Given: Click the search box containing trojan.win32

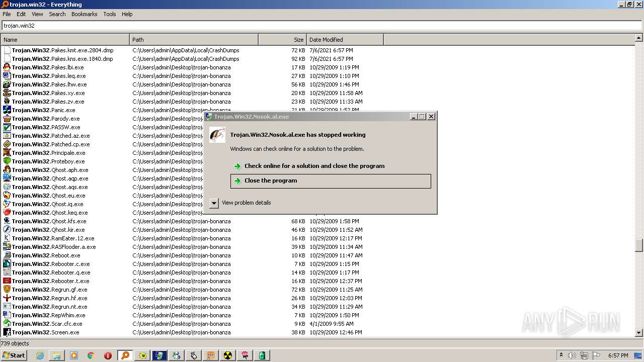Looking at the screenshot, I should pyautogui.click(x=322, y=25).
